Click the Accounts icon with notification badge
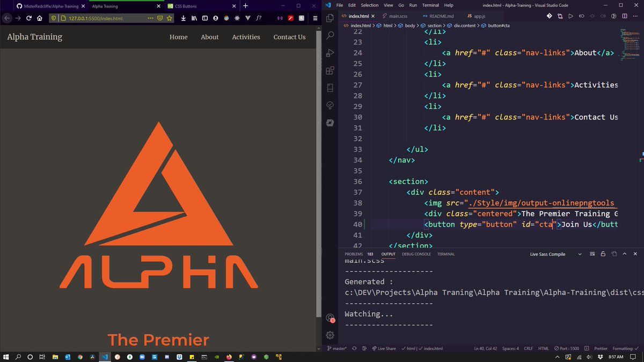Viewport: 644px width, 362px height. click(330, 317)
